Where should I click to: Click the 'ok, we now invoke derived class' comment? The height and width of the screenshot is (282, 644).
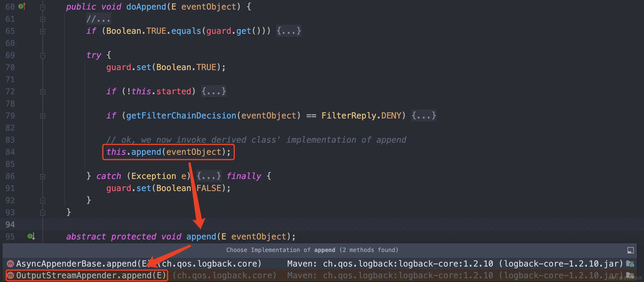tap(256, 140)
